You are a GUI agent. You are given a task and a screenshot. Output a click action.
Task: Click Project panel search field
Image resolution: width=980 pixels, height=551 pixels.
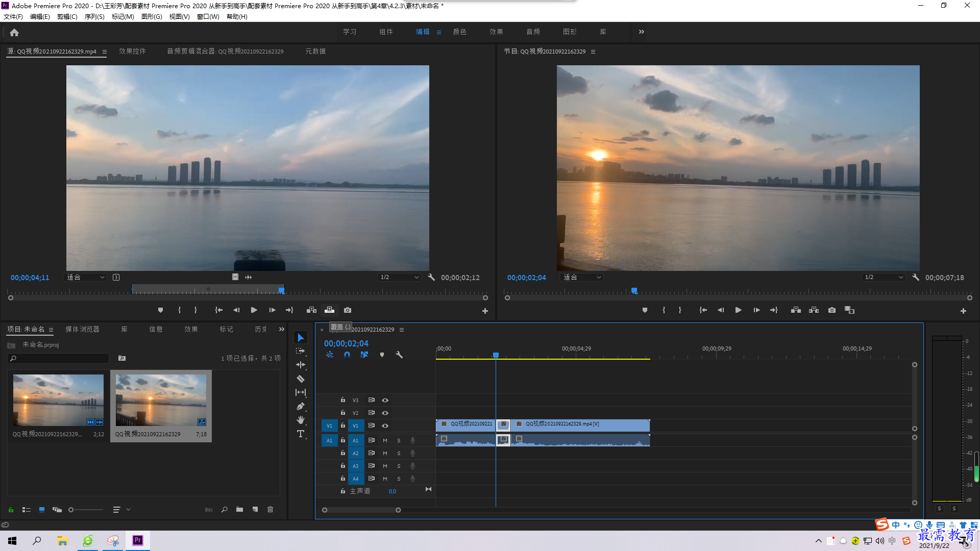[x=58, y=359]
